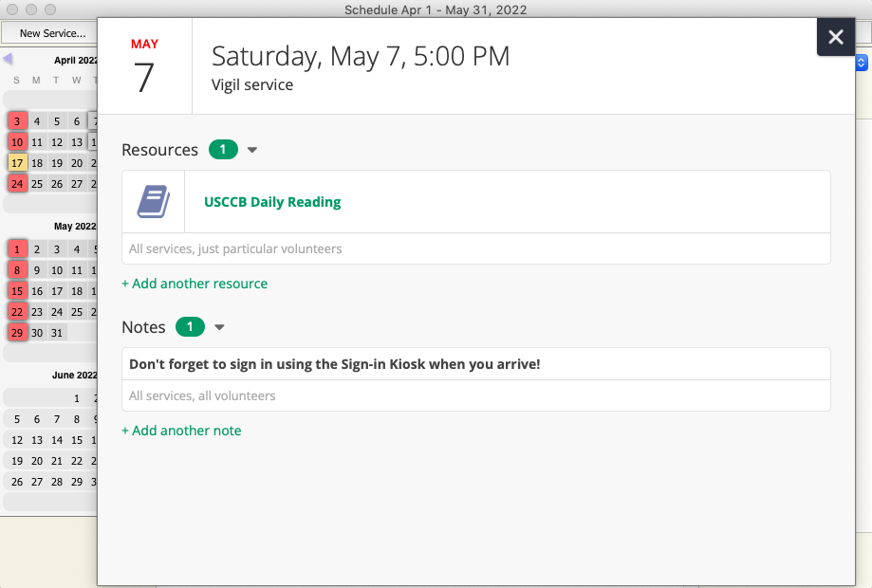The height and width of the screenshot is (588, 872).
Task: Select April 3 in the calendar
Action: pos(17,120)
